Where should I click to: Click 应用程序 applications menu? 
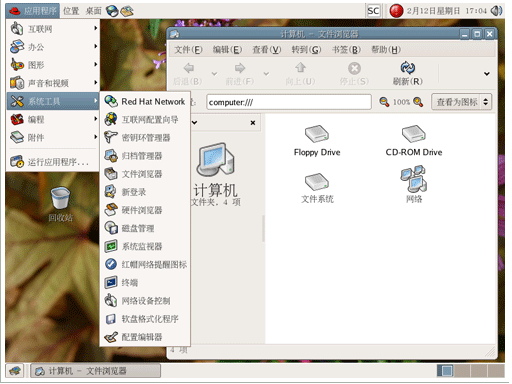pyautogui.click(x=33, y=11)
